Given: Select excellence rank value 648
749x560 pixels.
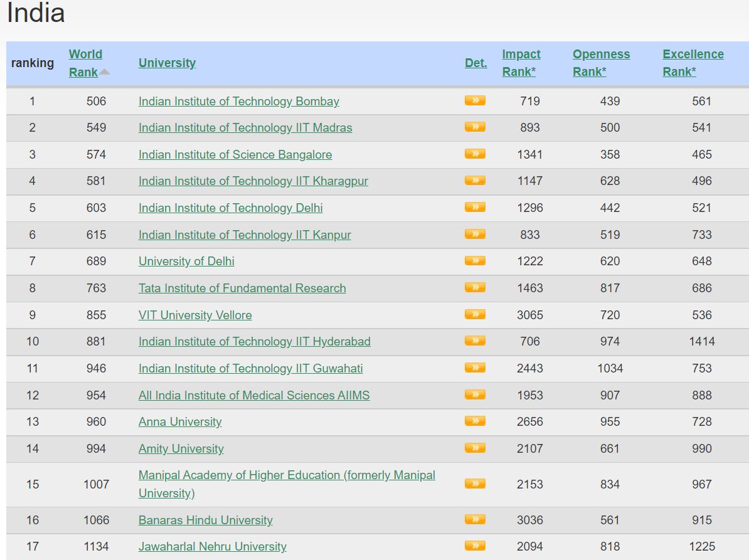Looking at the screenshot, I should pos(702,261).
